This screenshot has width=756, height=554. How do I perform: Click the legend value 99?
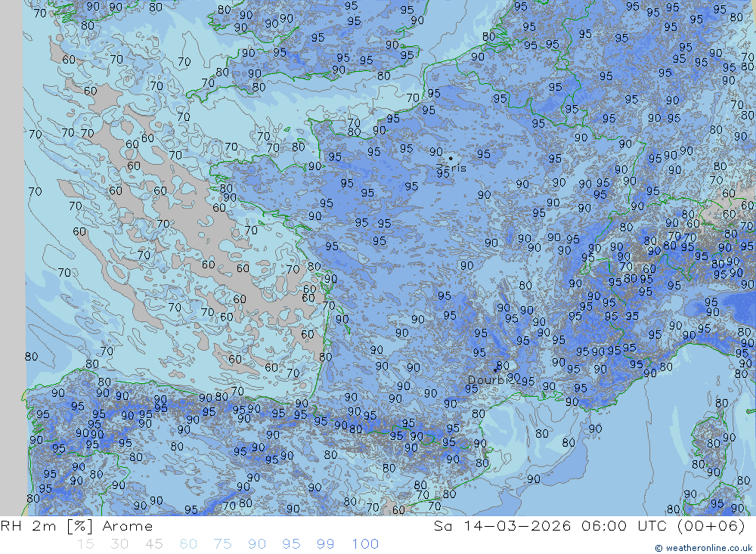(325, 544)
